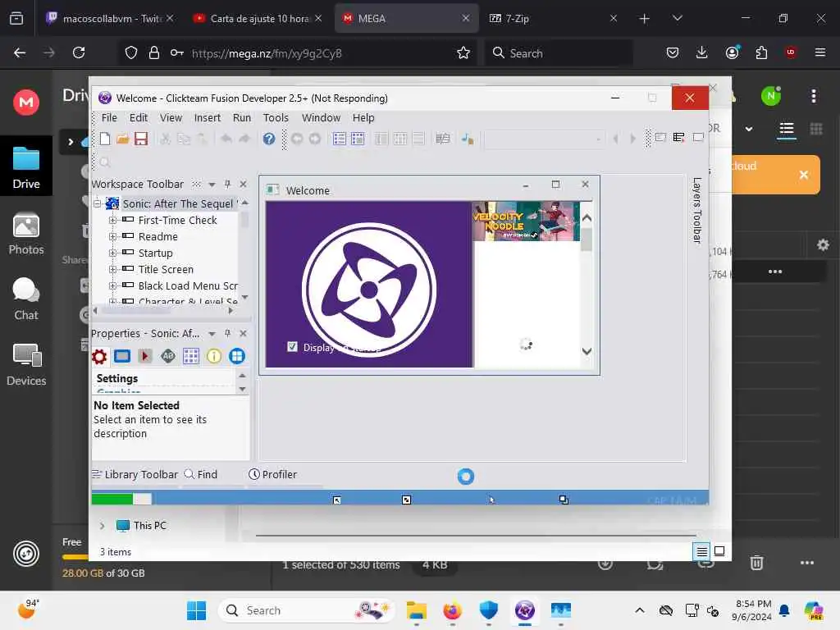Image resolution: width=840 pixels, height=630 pixels.
Task: Click the Firefox Search input field
Action: pyautogui.click(x=559, y=53)
